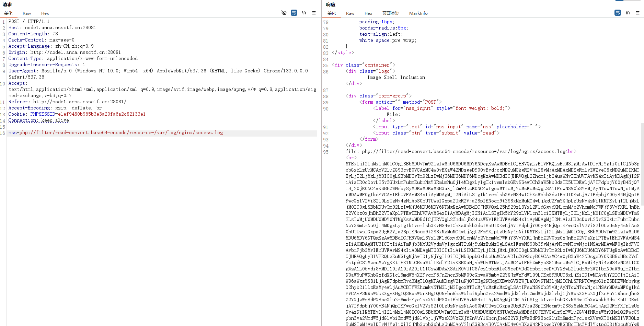This screenshot has width=644, height=326.
Task: Click the 'white-space:pre-wrap;' CSS line
Action: 388,40
